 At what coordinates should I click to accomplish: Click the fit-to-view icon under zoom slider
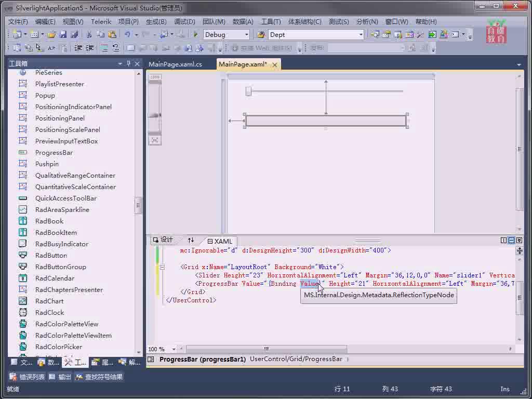(x=155, y=140)
